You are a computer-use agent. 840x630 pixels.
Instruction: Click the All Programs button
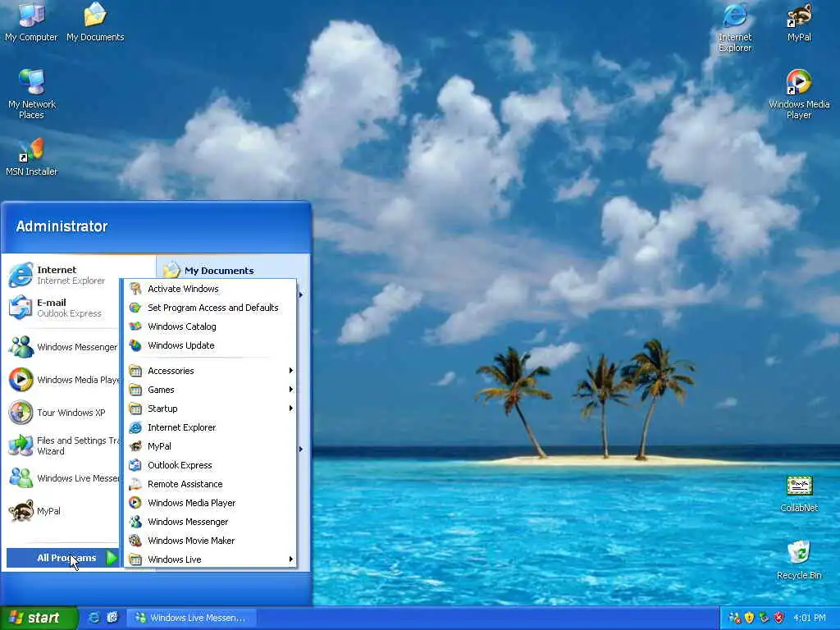coord(62,558)
